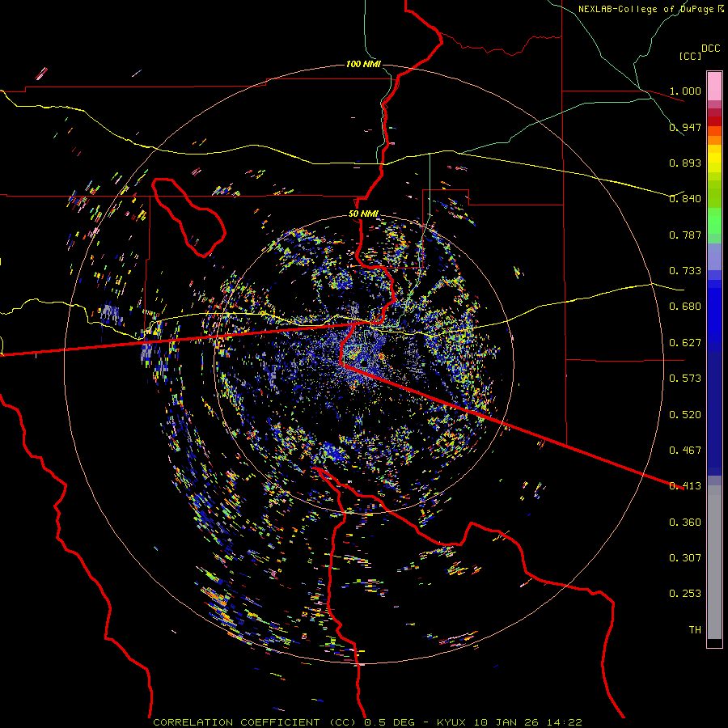Click the 1.000 legend value
The image size is (728, 728).
coord(685,91)
